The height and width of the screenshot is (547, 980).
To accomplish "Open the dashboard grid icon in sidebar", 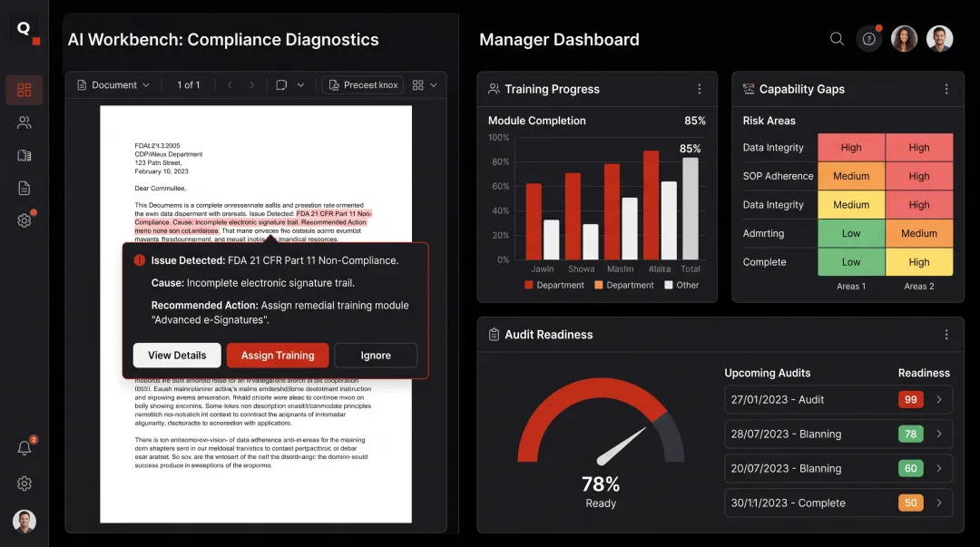I will click(x=24, y=90).
